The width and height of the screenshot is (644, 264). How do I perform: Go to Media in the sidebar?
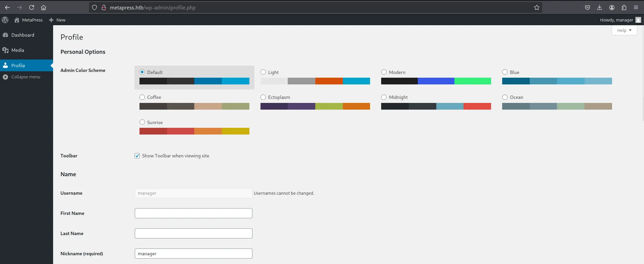point(17,50)
